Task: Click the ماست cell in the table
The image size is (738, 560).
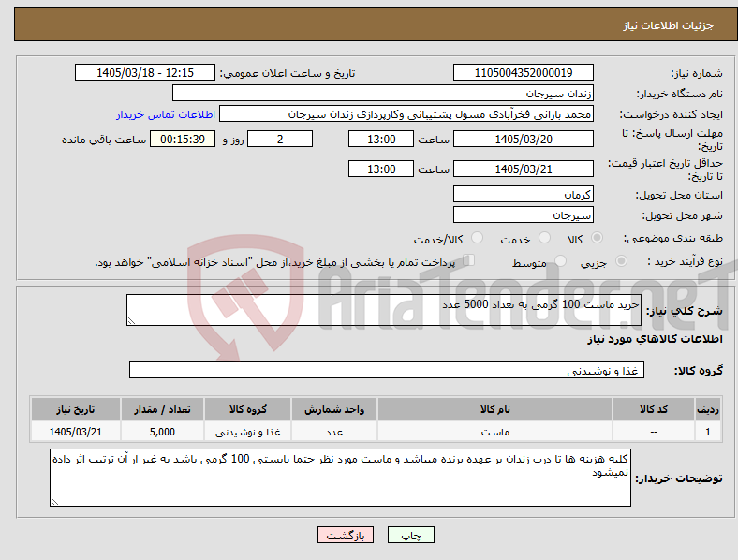Action: [494, 432]
